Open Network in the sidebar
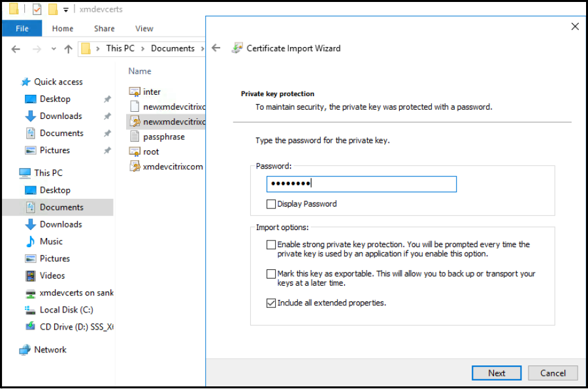The width and height of the screenshot is (588, 389). [x=42, y=350]
